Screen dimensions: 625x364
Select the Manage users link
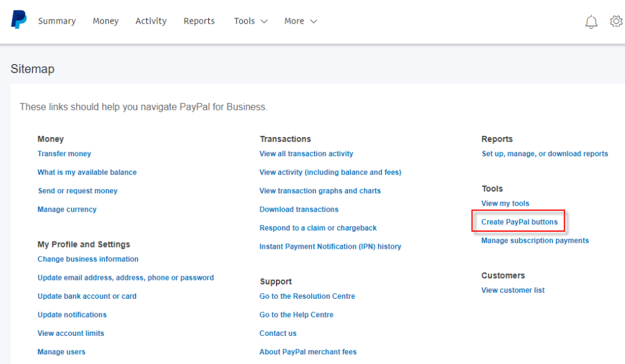[62, 352]
